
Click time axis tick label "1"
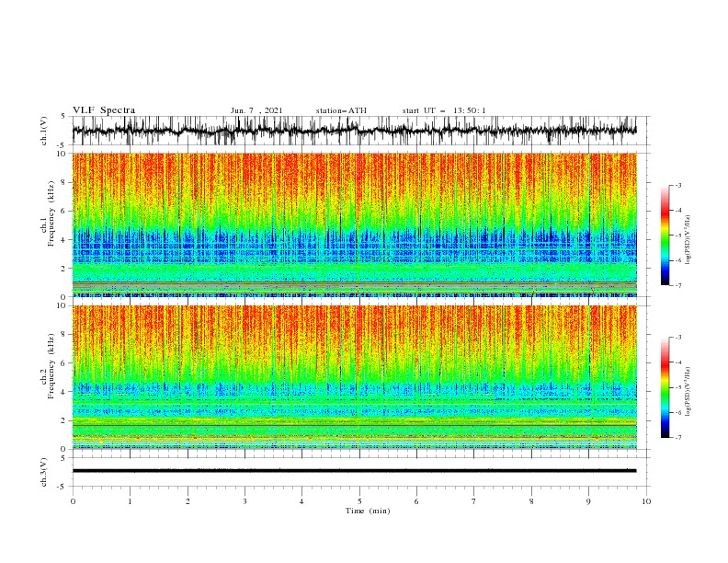[130, 501]
